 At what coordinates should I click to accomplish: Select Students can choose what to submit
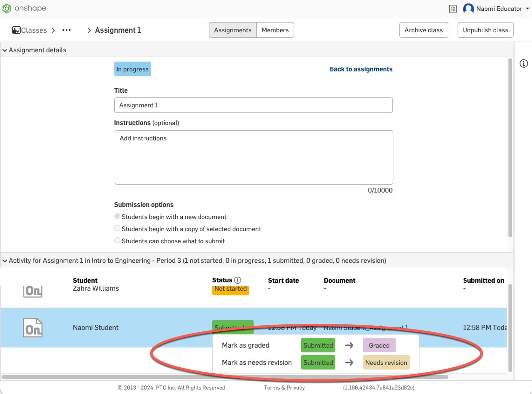pyautogui.click(x=117, y=240)
